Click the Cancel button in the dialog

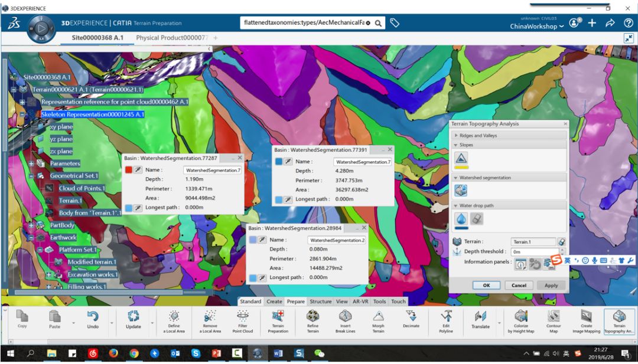tap(519, 285)
